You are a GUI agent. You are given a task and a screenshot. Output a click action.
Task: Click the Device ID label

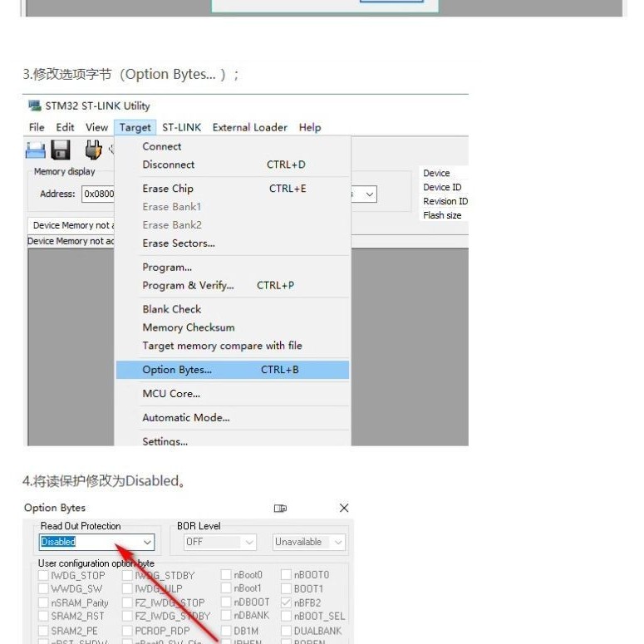coord(442,187)
